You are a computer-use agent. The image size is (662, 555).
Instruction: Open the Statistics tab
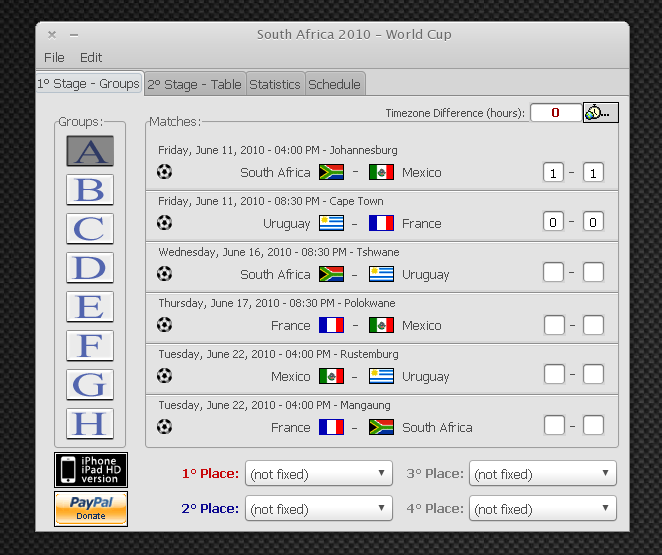275,84
